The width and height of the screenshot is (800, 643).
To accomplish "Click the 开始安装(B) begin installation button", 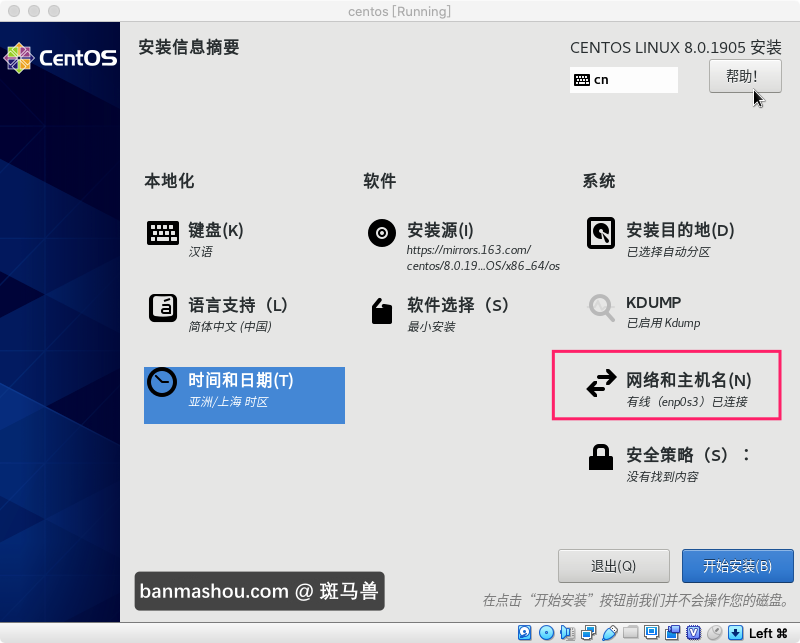I will pyautogui.click(x=737, y=566).
